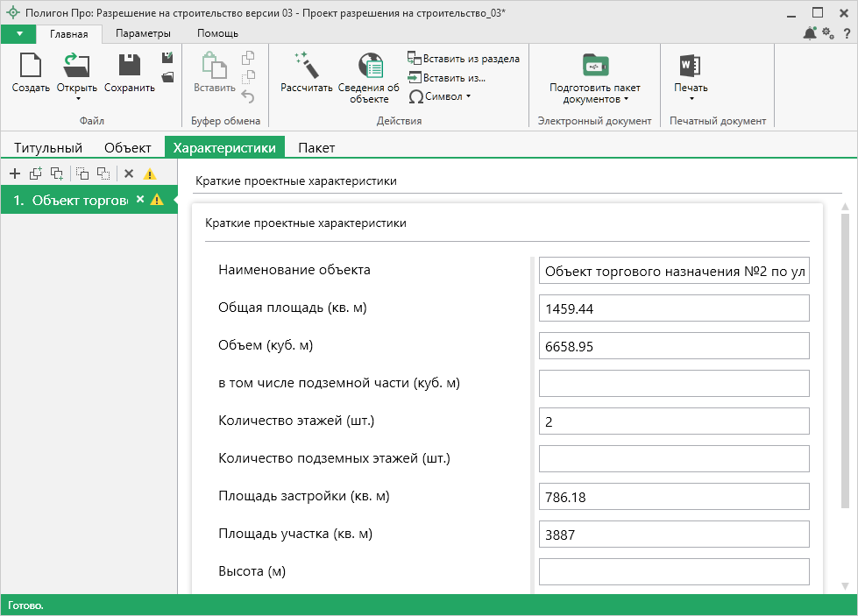Show errors via yellow warning toolbar icon
The image size is (858, 616).
(x=150, y=173)
